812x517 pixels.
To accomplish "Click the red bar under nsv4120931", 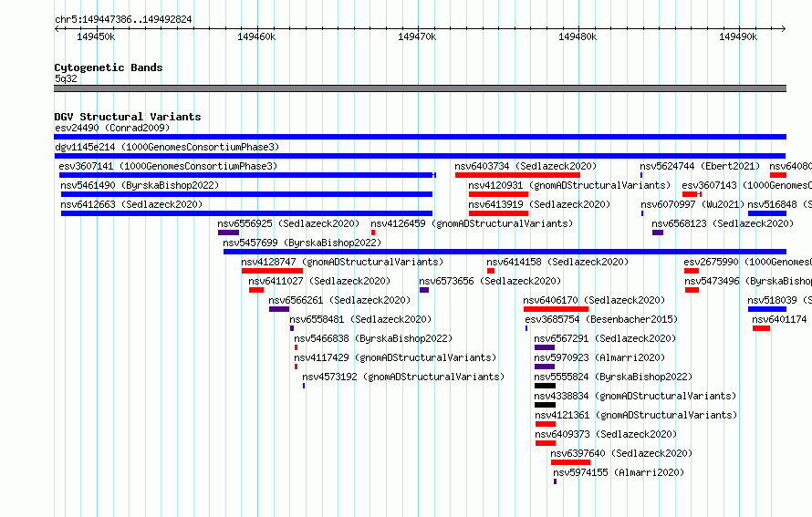I will click(498, 194).
